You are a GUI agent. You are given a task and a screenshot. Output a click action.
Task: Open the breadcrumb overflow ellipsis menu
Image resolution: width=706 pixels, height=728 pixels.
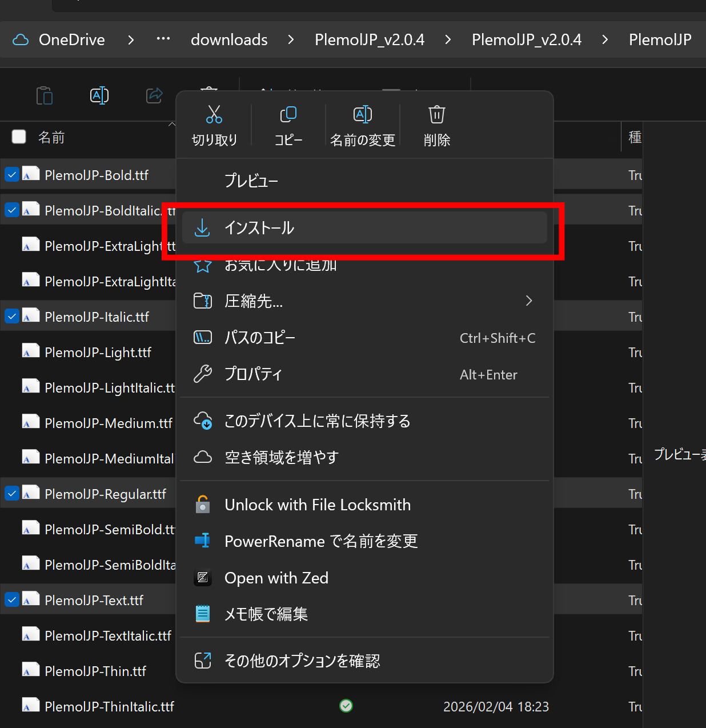[163, 39]
